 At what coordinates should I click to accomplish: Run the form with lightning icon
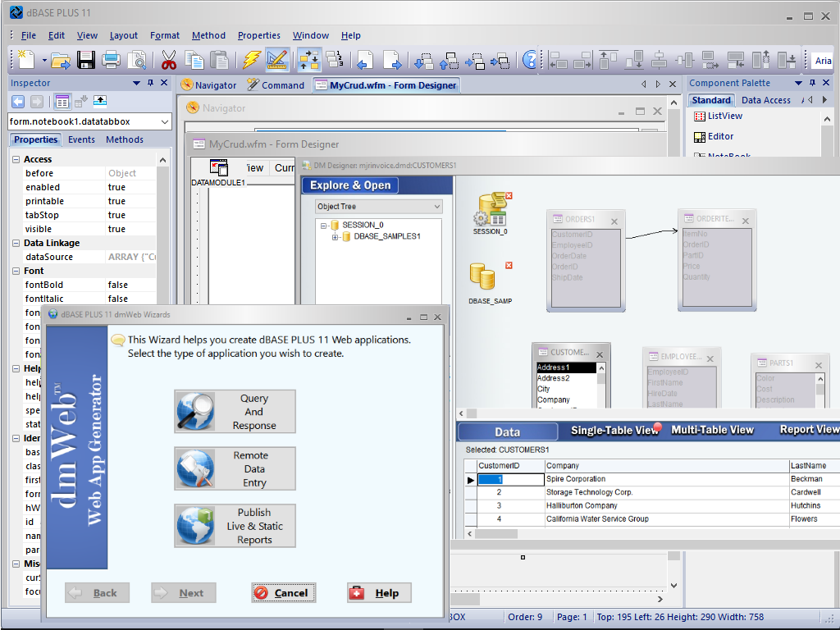(x=251, y=60)
